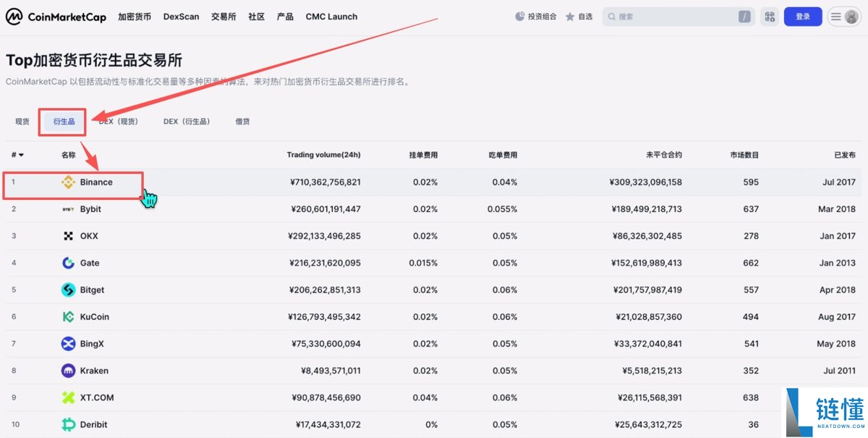868x438 pixels.
Task: Toggle the 自选 watchlist star
Action: click(x=571, y=16)
